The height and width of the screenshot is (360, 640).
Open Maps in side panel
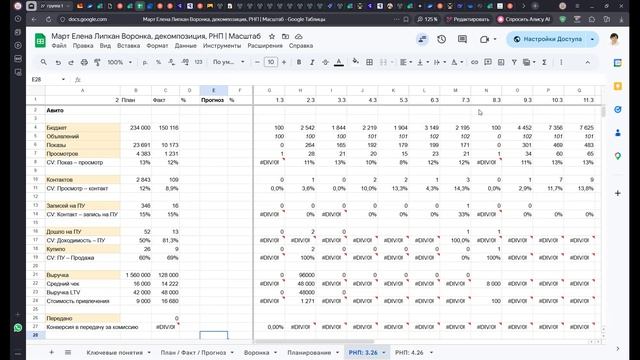pos(618,156)
